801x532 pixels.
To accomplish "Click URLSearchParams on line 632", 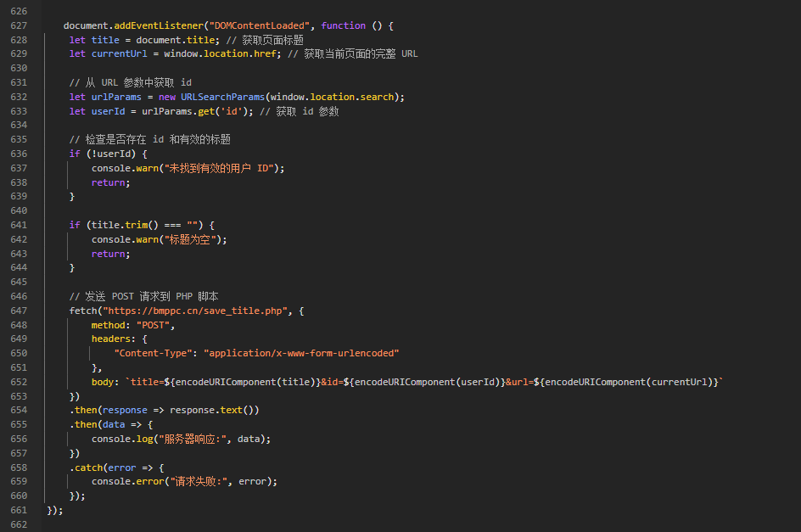I will (222, 97).
